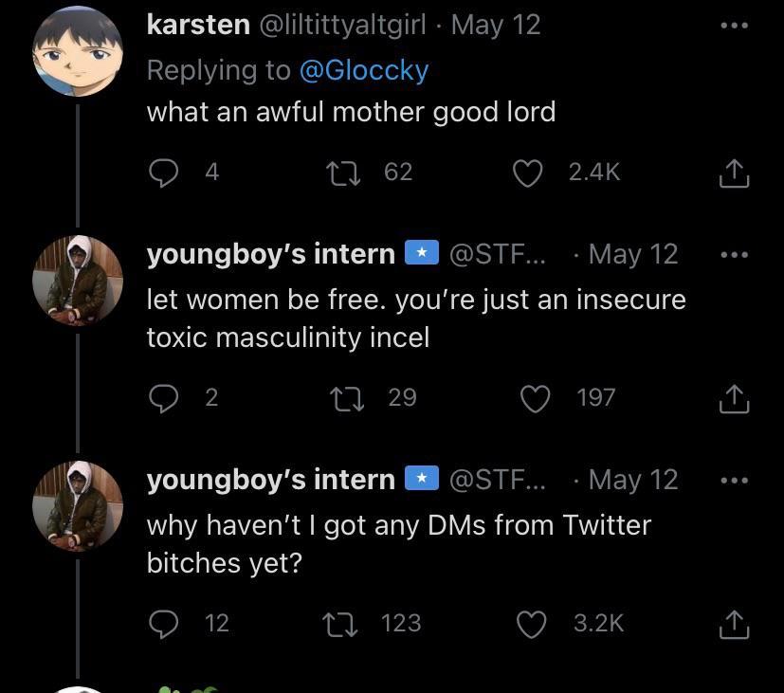Open more options on the DMs tweet
784x693 pixels.
click(x=735, y=481)
